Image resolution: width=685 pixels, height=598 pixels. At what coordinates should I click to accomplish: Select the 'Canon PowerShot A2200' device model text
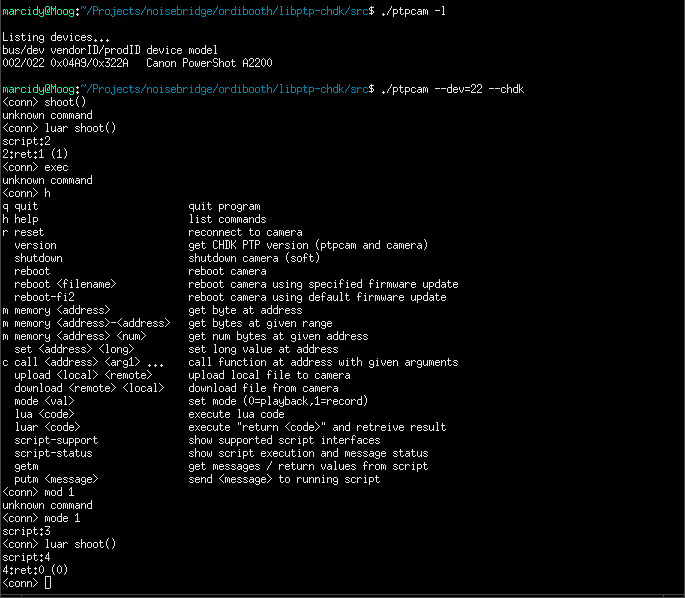point(210,63)
